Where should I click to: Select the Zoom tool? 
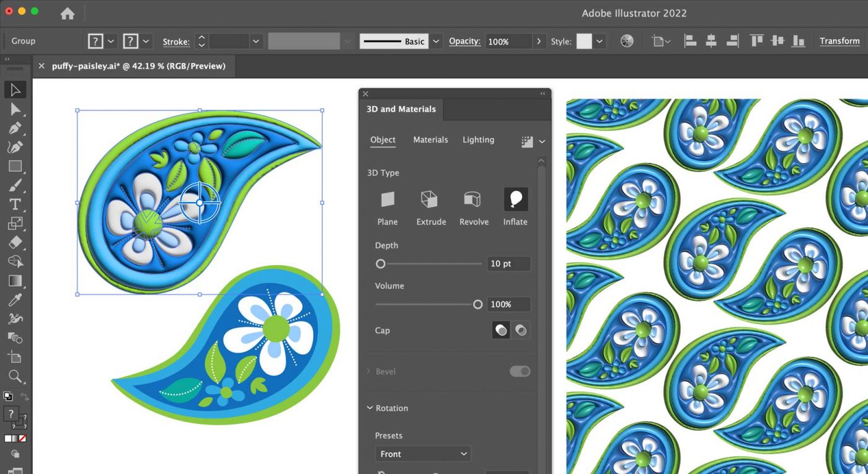click(15, 376)
